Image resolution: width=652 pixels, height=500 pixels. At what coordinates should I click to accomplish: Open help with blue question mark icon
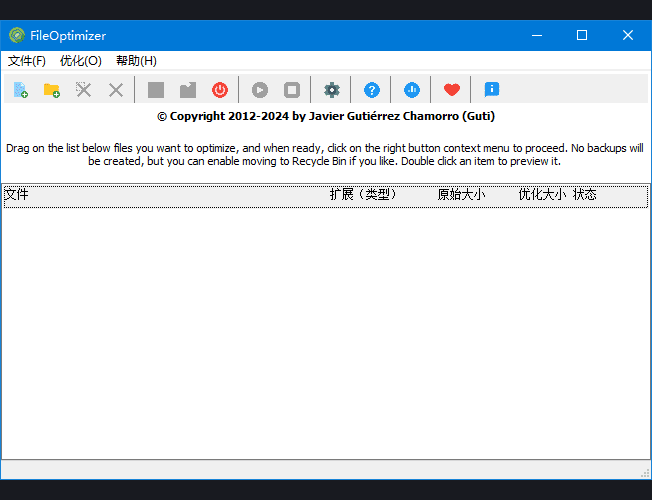pyautogui.click(x=372, y=90)
